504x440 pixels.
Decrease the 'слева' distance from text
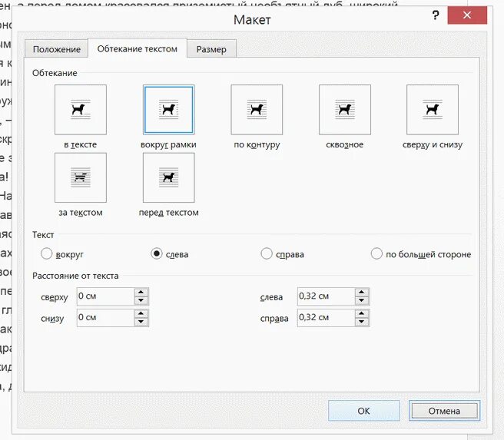pos(362,300)
